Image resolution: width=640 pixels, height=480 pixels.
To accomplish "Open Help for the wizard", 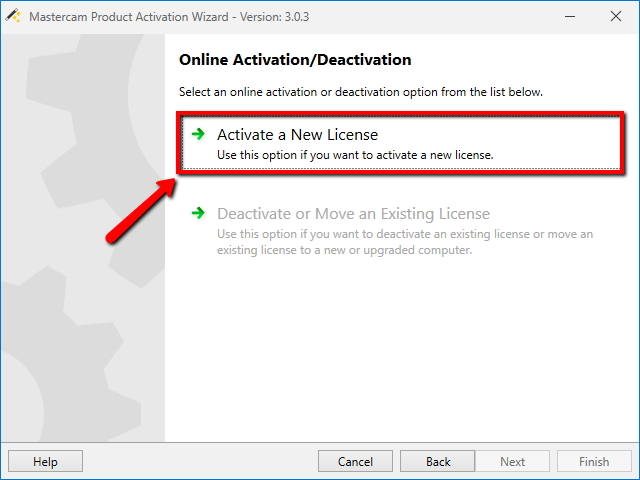I will click(x=45, y=461).
